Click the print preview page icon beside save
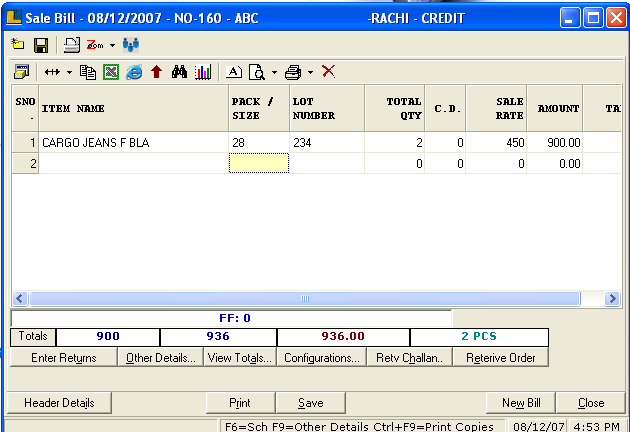Viewport: 630px width, 432px height. (x=72, y=45)
